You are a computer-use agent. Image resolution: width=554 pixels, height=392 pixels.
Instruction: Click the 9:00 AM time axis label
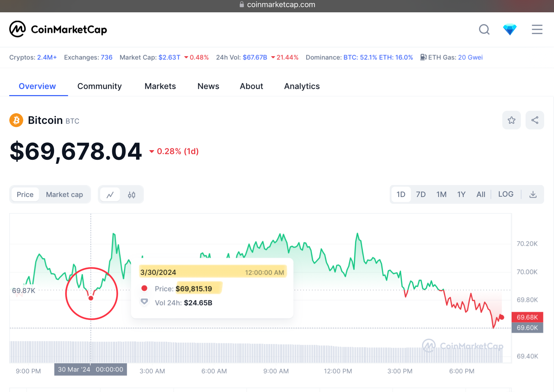tap(276, 371)
